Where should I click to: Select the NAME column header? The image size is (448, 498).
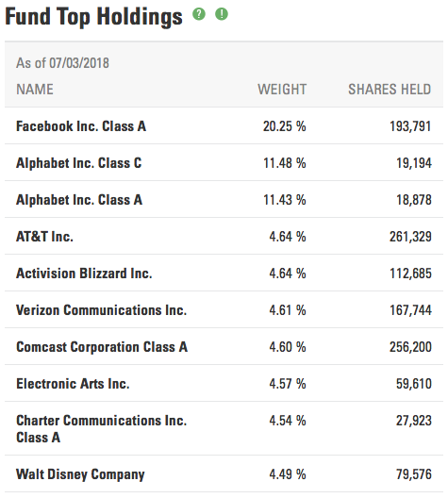(35, 90)
